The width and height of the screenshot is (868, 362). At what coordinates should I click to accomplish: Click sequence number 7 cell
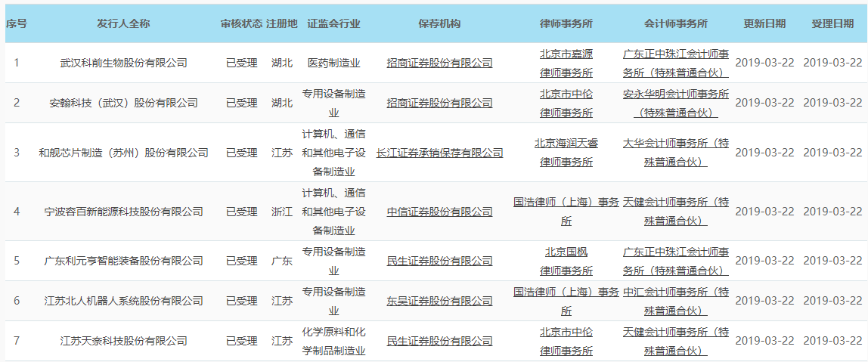point(17,341)
